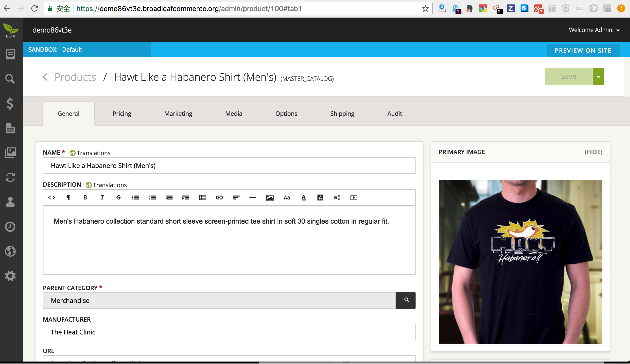Insert an image in description editor

coord(270,198)
